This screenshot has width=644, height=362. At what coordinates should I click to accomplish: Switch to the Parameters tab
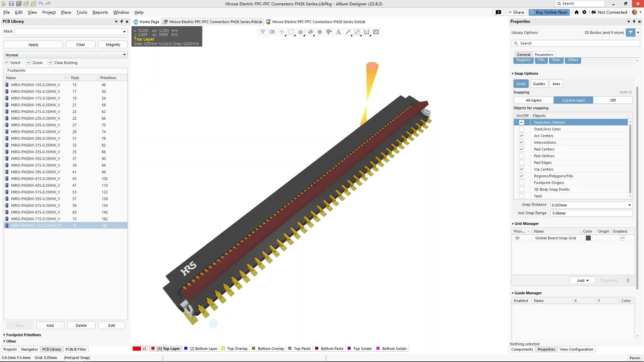tap(544, 55)
